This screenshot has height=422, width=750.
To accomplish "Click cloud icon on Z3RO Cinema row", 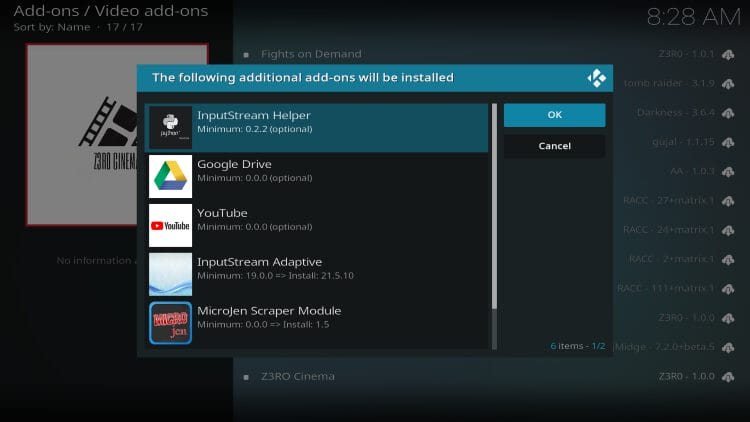I will (x=728, y=377).
